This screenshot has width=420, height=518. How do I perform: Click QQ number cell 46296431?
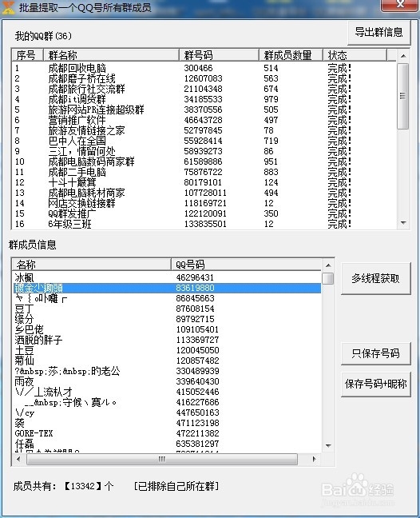195,277
